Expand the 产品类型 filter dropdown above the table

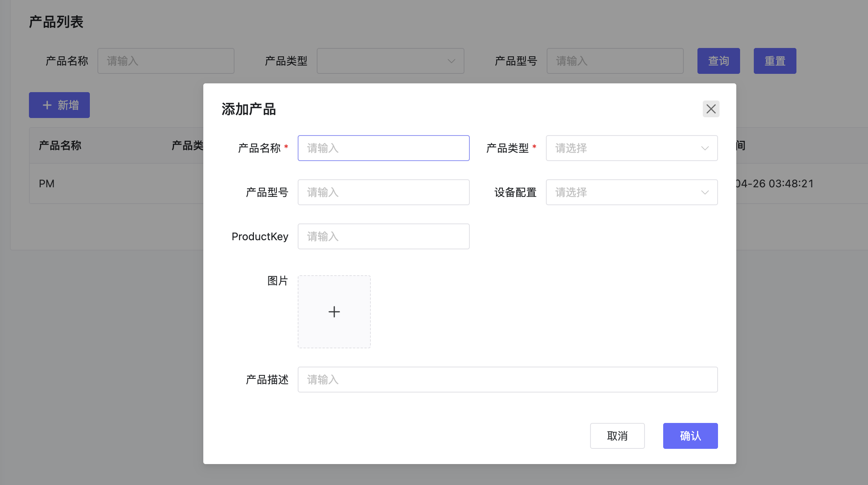coord(390,61)
